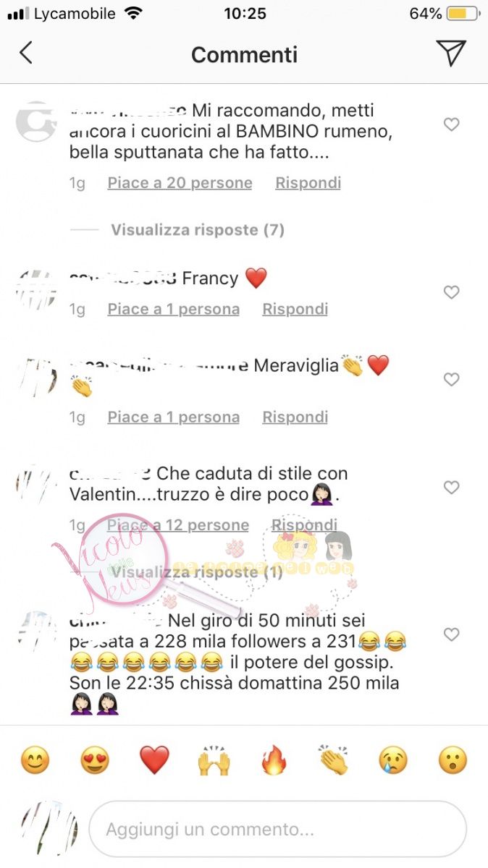
Task: Insert the heart-eyes emoji
Action: [x=95, y=761]
